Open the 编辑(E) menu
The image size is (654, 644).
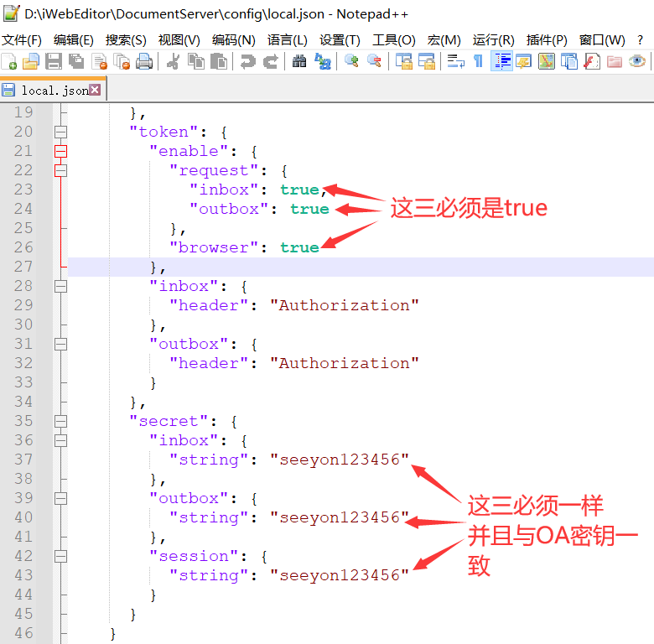click(x=74, y=40)
